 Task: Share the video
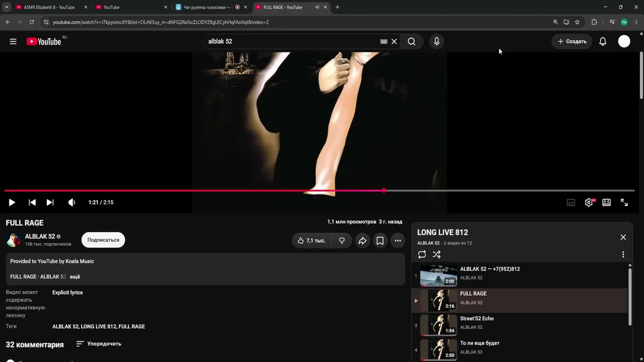362,241
